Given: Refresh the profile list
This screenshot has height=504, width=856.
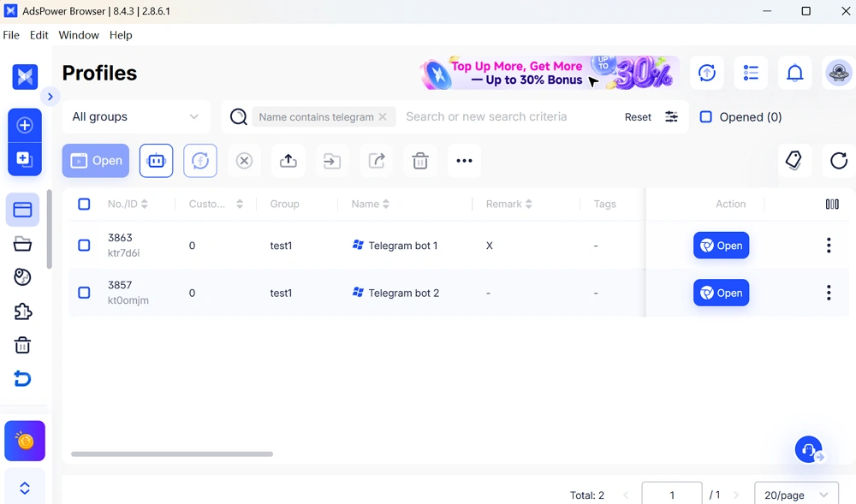Looking at the screenshot, I should point(839,160).
